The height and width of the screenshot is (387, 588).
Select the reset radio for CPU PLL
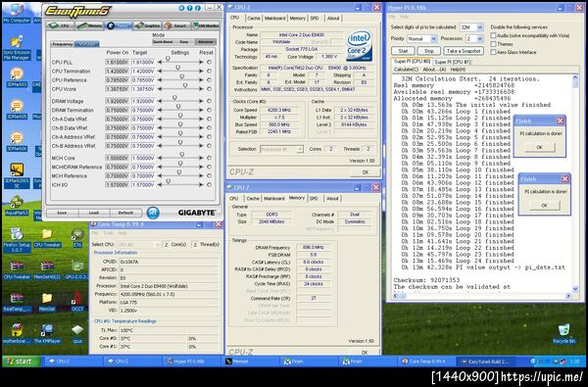(x=209, y=62)
